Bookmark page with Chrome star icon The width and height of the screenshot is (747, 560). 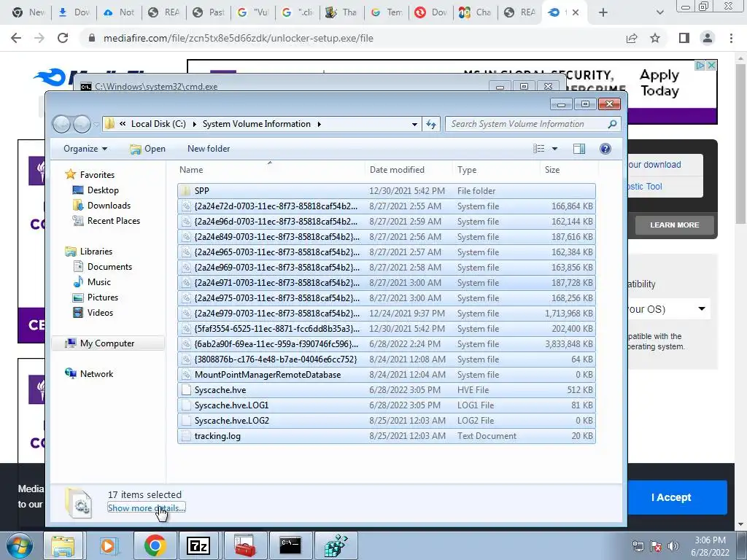pos(655,38)
